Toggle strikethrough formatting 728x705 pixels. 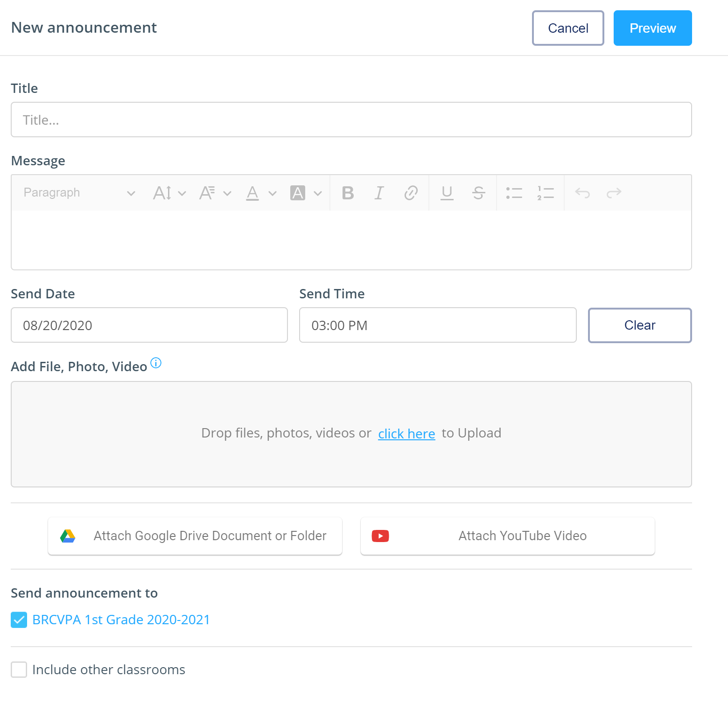(478, 193)
